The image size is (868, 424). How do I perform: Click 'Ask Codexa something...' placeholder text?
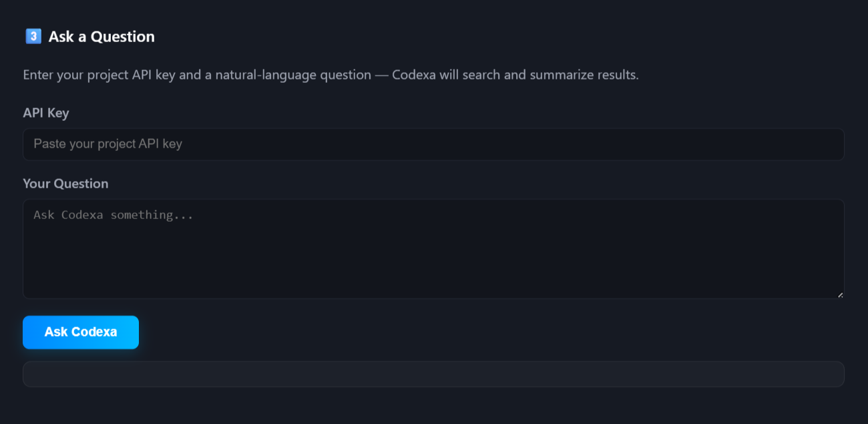coord(113,215)
